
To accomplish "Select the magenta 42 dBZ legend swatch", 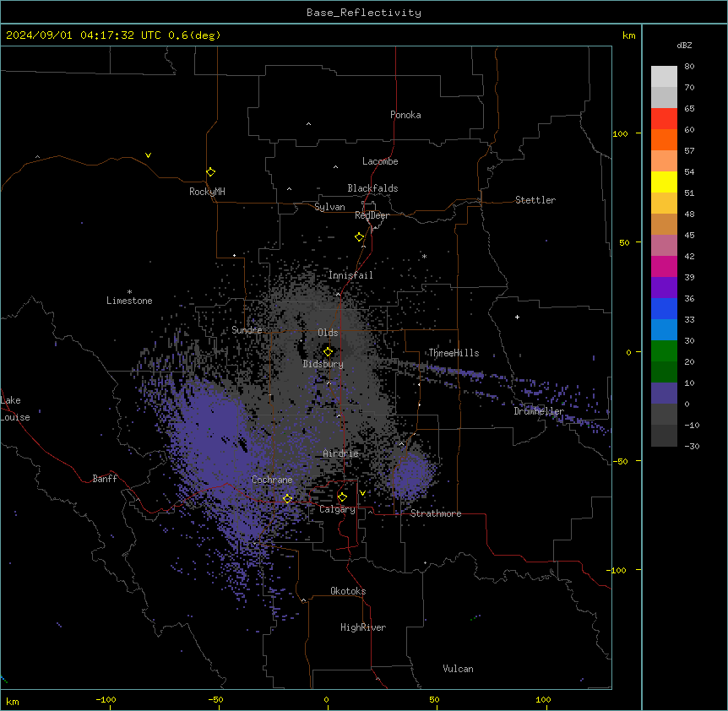I will point(664,266).
